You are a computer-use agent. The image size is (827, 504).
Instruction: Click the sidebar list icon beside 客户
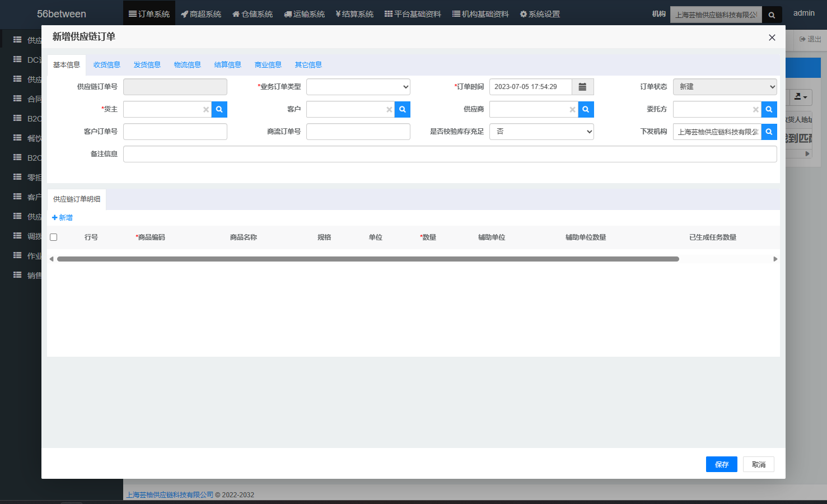[x=17, y=197]
